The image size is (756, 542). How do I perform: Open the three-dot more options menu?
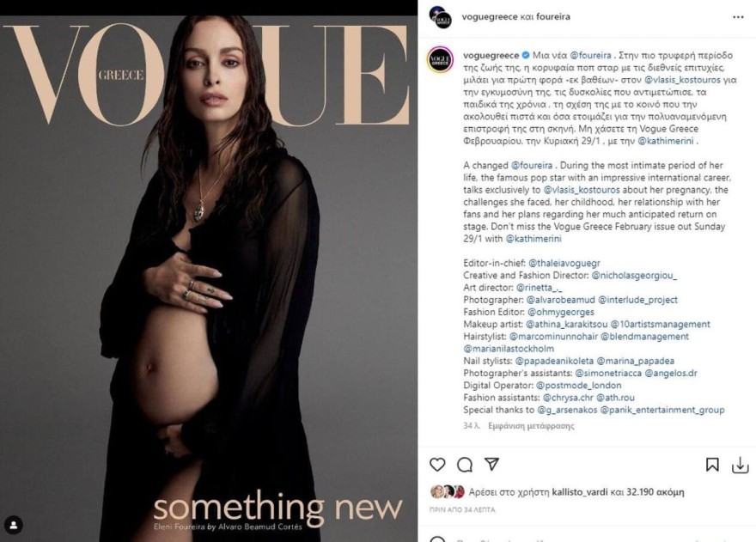(738, 17)
